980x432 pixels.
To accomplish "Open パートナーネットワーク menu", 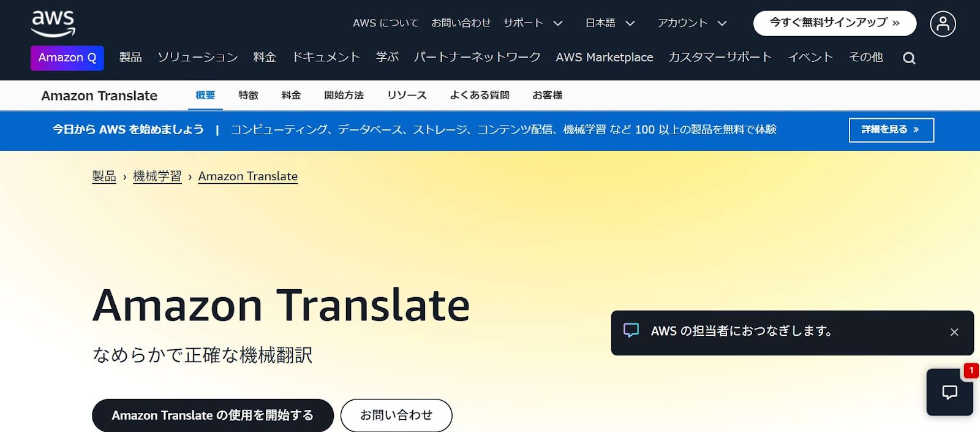I will click(477, 58).
